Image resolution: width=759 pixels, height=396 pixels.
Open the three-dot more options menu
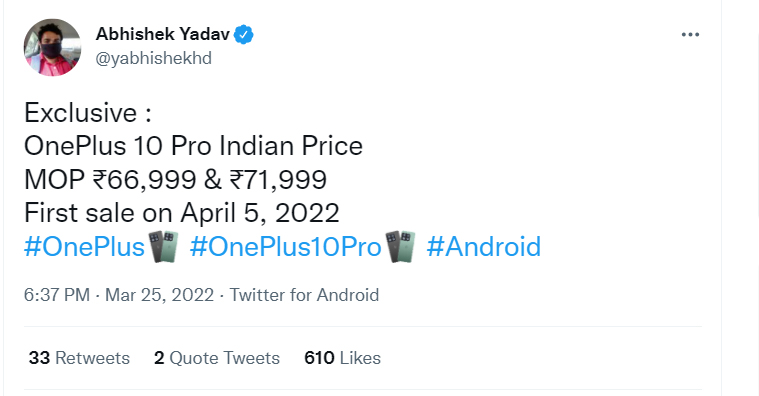[690, 34]
